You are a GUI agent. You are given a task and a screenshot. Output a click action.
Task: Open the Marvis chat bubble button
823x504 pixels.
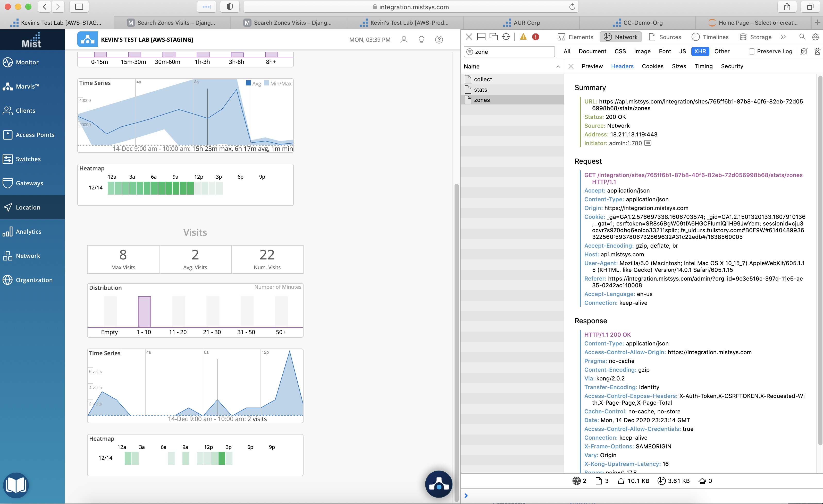439,484
